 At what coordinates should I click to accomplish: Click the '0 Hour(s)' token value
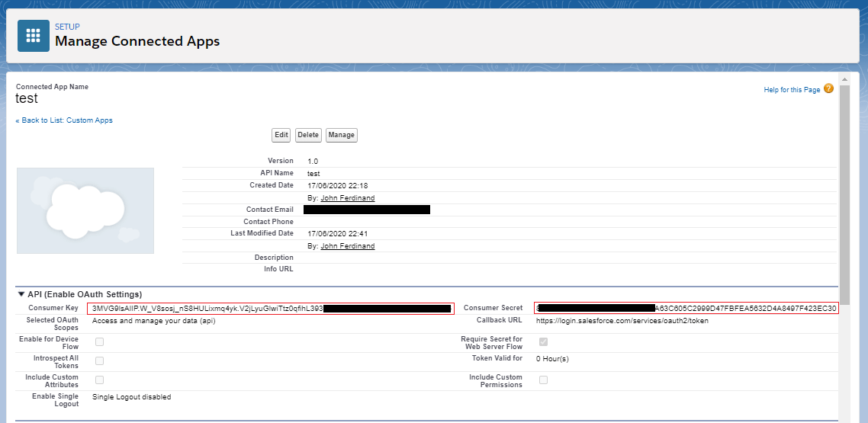[552, 359]
